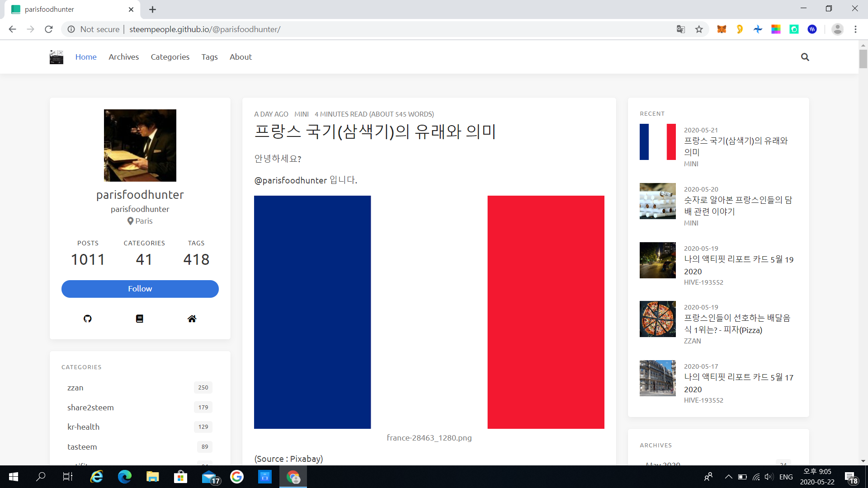Click the CATEGORIES count 41
868x488 pixels.
pos(144,259)
